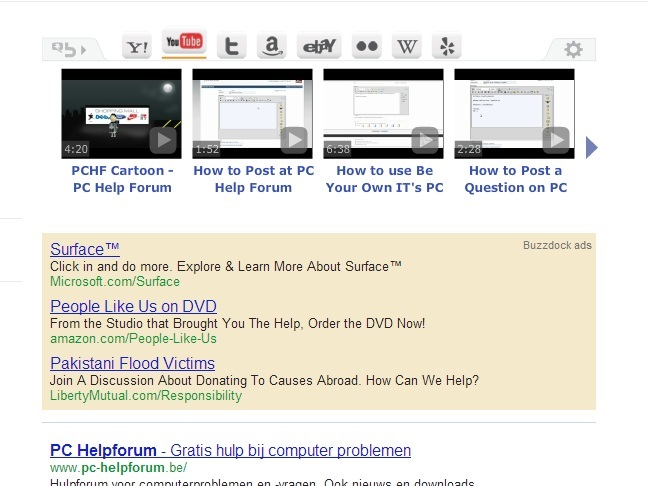Open the 6:38 video thumbnail

pyautogui.click(x=384, y=114)
